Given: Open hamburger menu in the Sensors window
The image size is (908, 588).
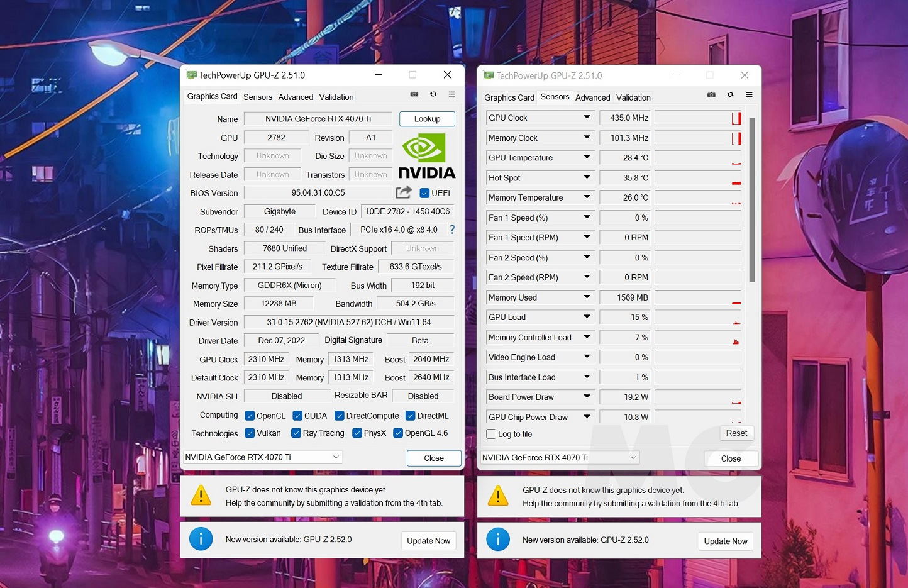Looking at the screenshot, I should (x=749, y=95).
